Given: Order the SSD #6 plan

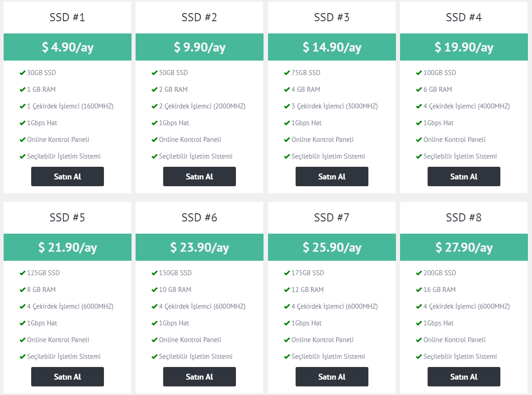Looking at the screenshot, I should (x=199, y=376).
